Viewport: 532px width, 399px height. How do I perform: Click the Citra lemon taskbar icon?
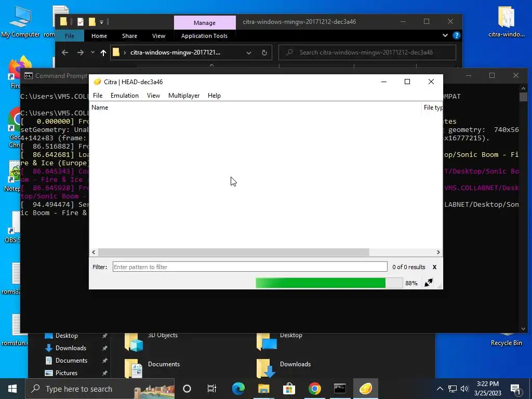click(365, 389)
